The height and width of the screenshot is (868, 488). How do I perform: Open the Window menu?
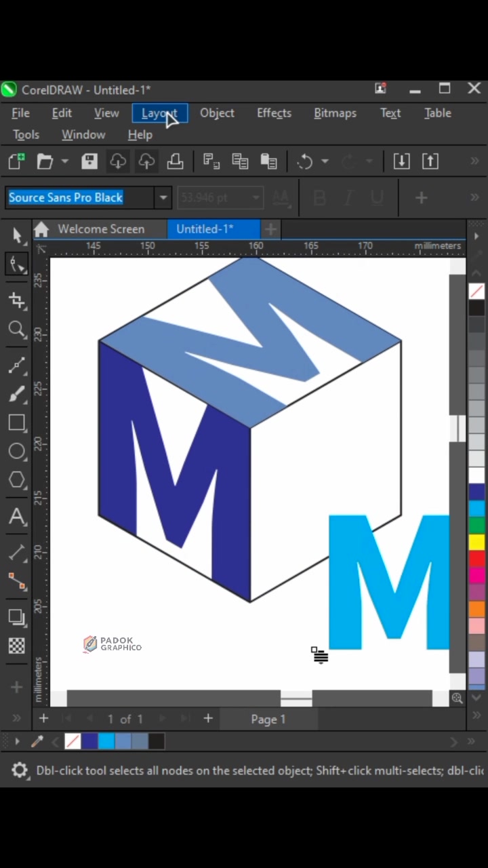click(83, 135)
